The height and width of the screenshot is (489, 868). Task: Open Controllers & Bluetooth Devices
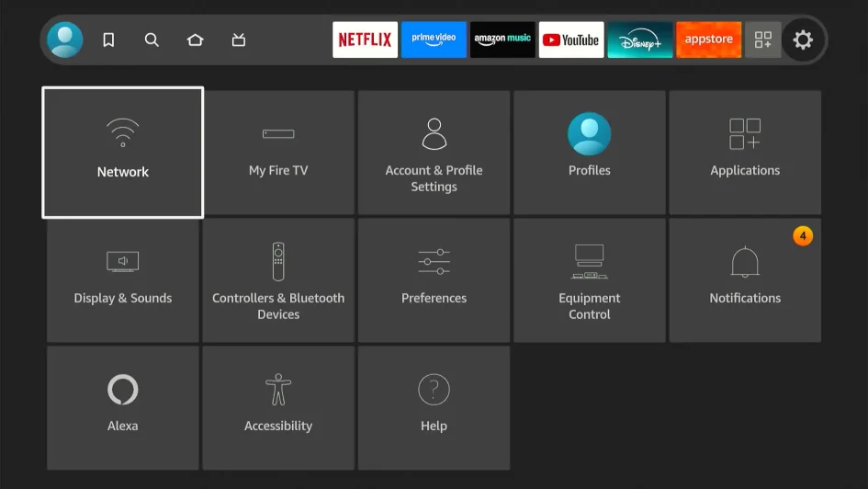pos(278,280)
